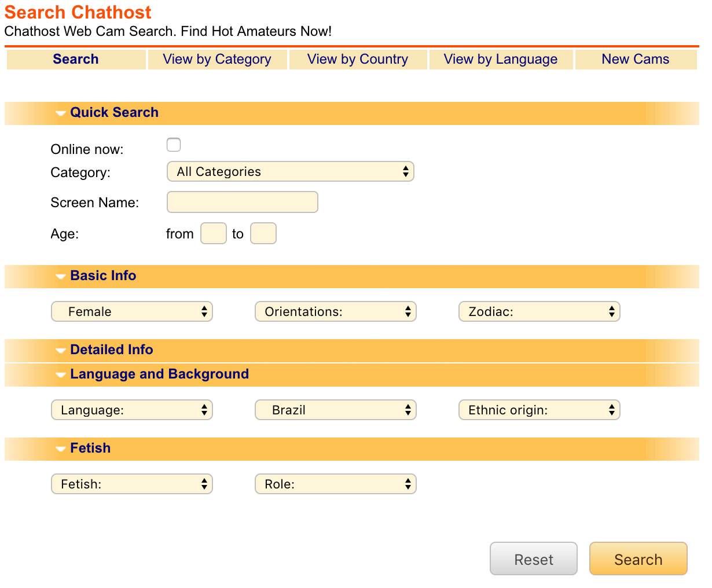Collapse the Quick Search section arrow
Viewport: 712px width, 588px height.
pyautogui.click(x=60, y=113)
